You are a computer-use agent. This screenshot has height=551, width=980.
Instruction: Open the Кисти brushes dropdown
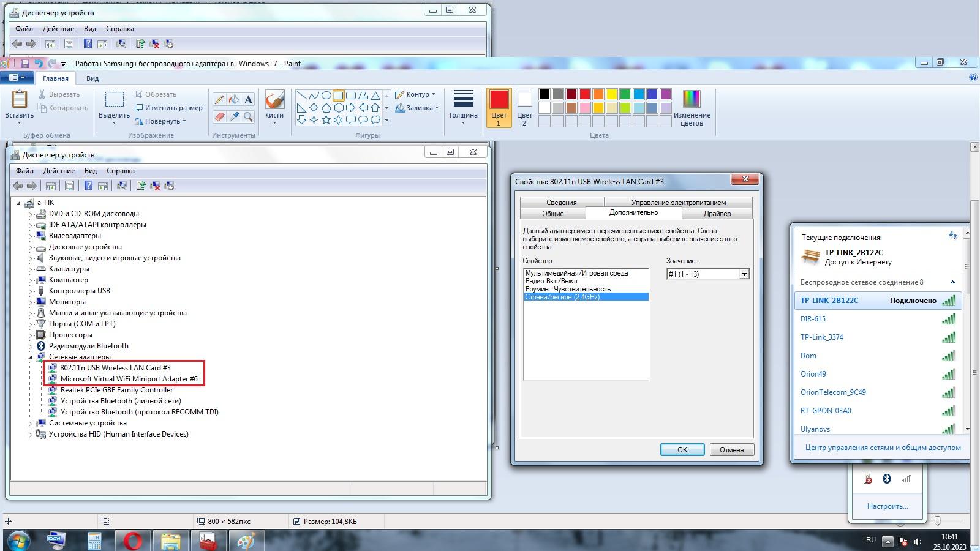pyautogui.click(x=274, y=108)
